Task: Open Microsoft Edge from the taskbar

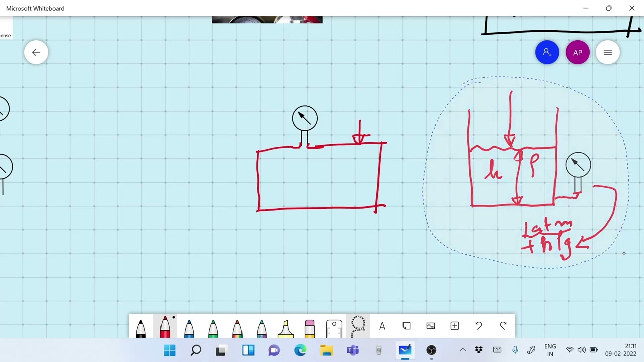Action: tap(300, 350)
